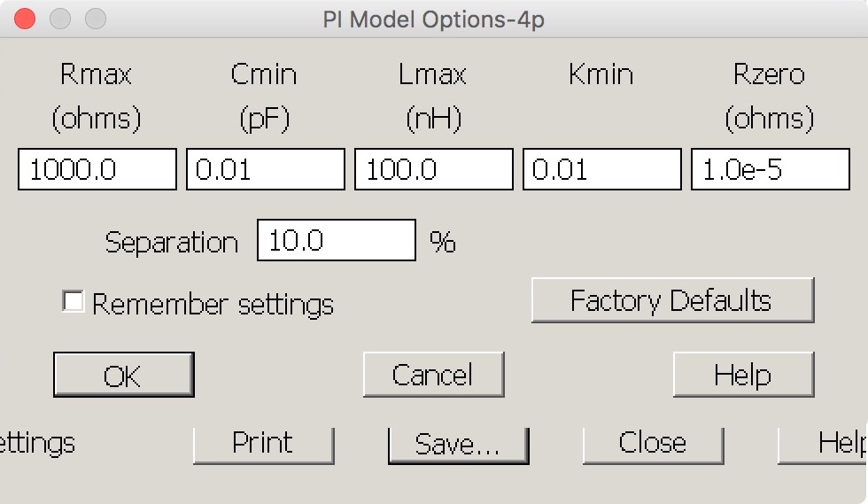Click the grey minimize window button
868x504 pixels.
point(60,19)
